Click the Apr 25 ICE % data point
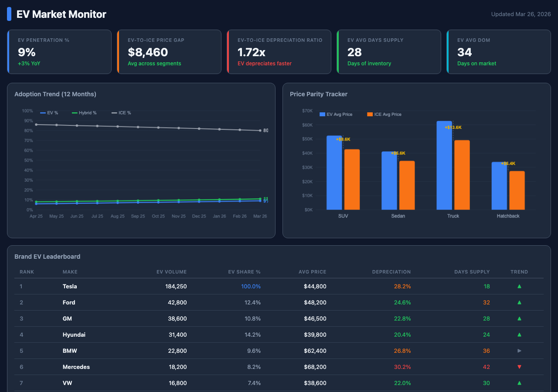The width and height of the screenshot is (558, 392). click(36, 125)
